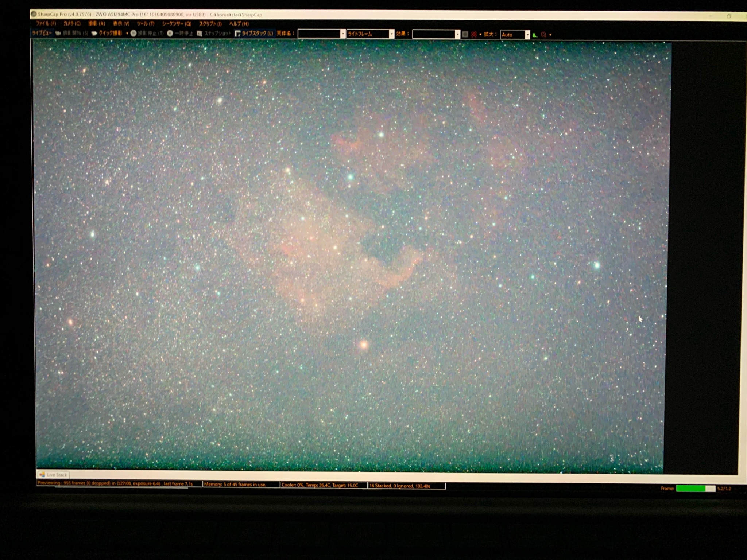This screenshot has width=747, height=560.
Task: Click the 撮影停止 stop capture icon
Action: 133,33
